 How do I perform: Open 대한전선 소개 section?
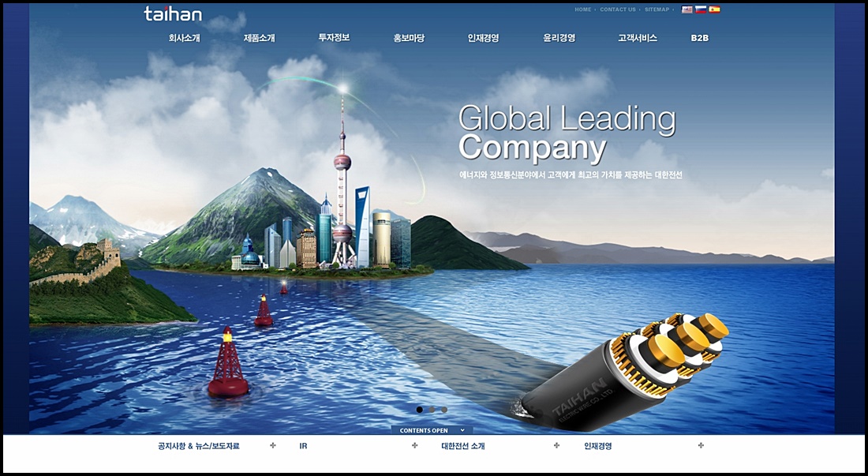[x=462, y=445]
